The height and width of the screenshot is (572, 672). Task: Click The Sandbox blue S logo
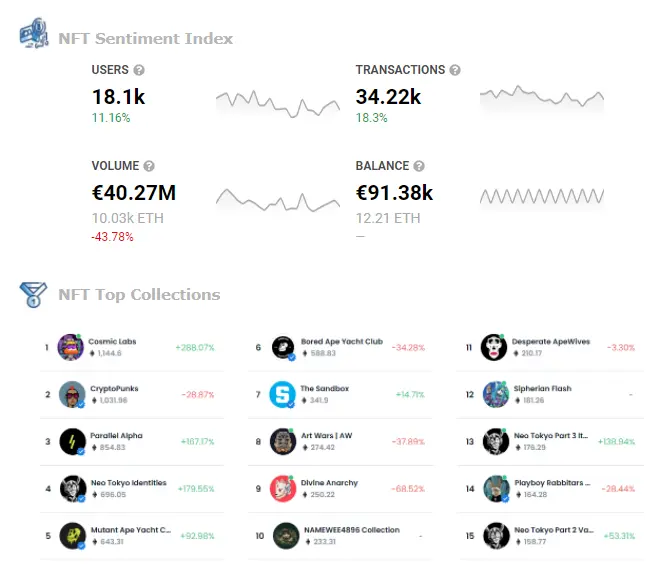pos(282,395)
